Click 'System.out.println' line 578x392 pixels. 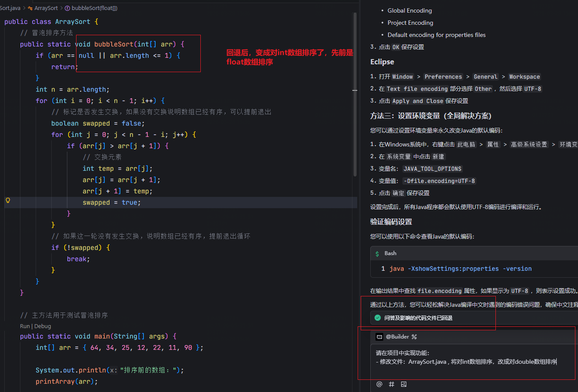coord(110,370)
